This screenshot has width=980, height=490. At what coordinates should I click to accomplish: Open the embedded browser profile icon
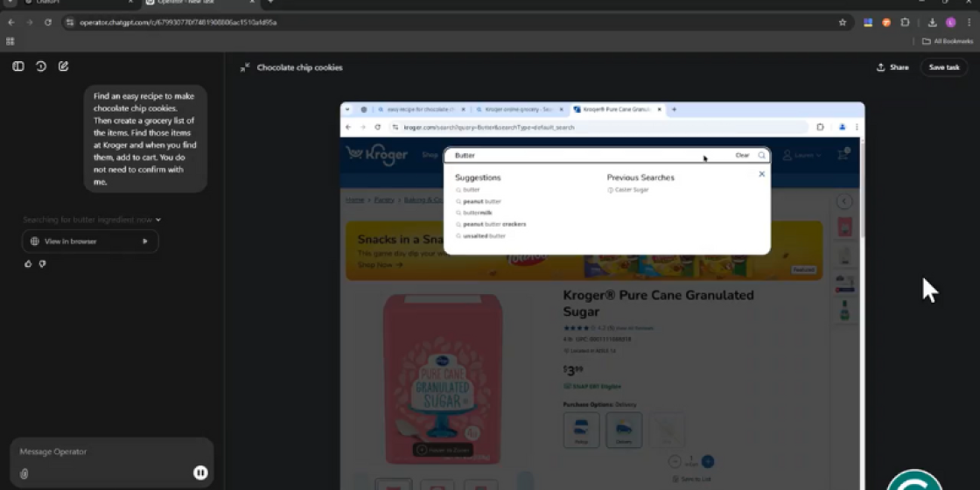[842, 127]
